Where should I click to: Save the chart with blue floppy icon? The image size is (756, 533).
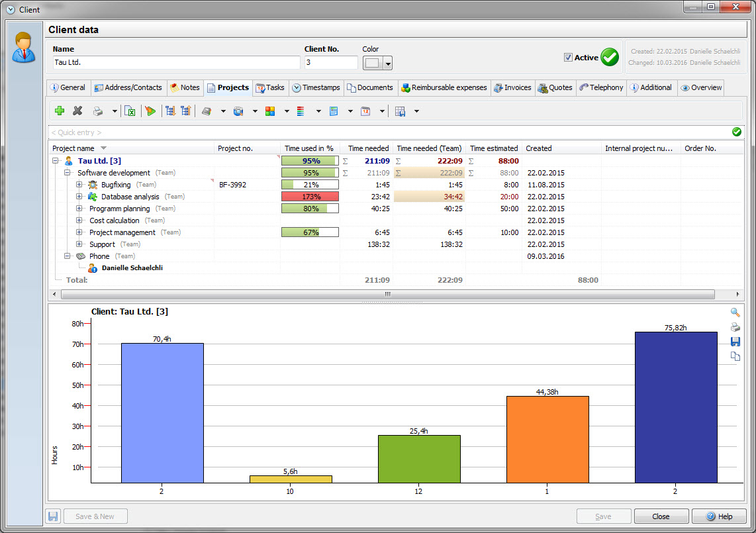pyautogui.click(x=735, y=342)
